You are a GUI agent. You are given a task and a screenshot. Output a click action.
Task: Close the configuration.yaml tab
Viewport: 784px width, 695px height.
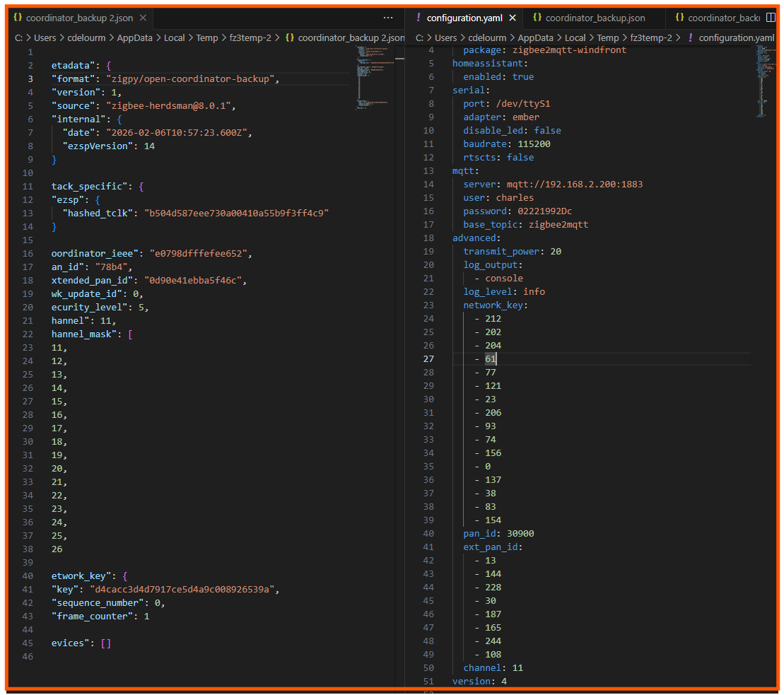[x=513, y=18]
